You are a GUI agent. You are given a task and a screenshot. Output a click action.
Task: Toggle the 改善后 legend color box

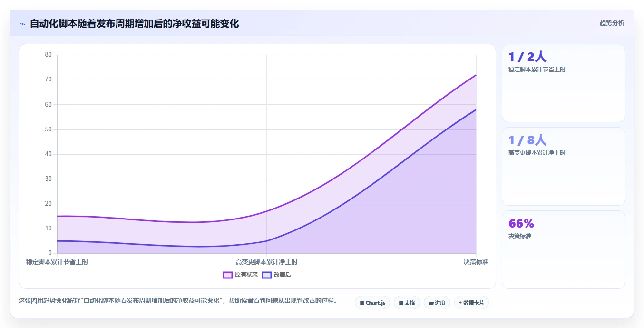coord(267,275)
